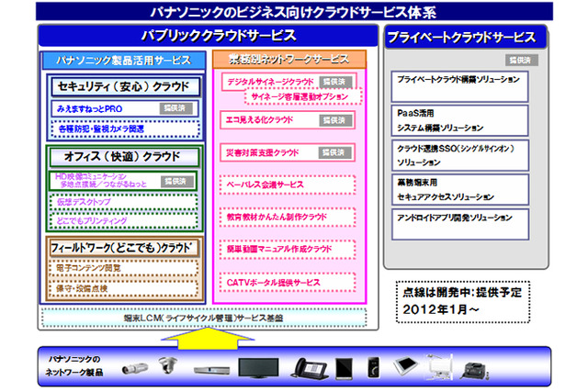588x391 pixels.
Task: Open クラウド連携SSO ソリューション box
Action: click(x=460, y=155)
